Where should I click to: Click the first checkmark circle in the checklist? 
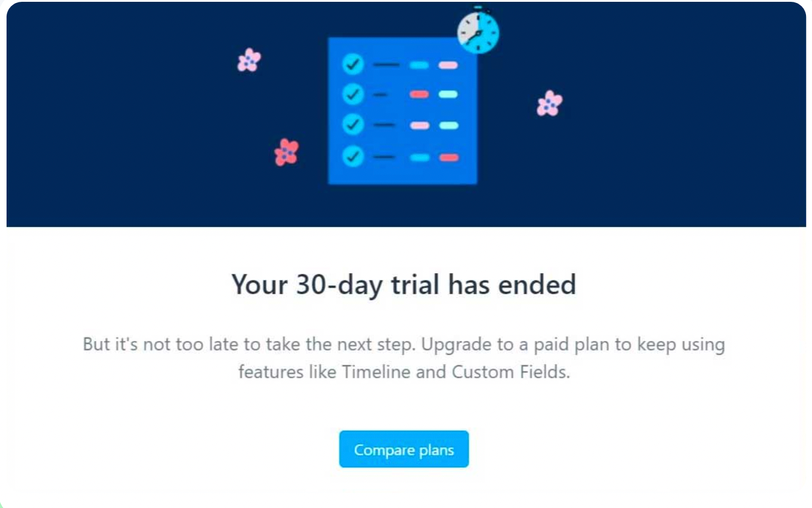coord(353,64)
